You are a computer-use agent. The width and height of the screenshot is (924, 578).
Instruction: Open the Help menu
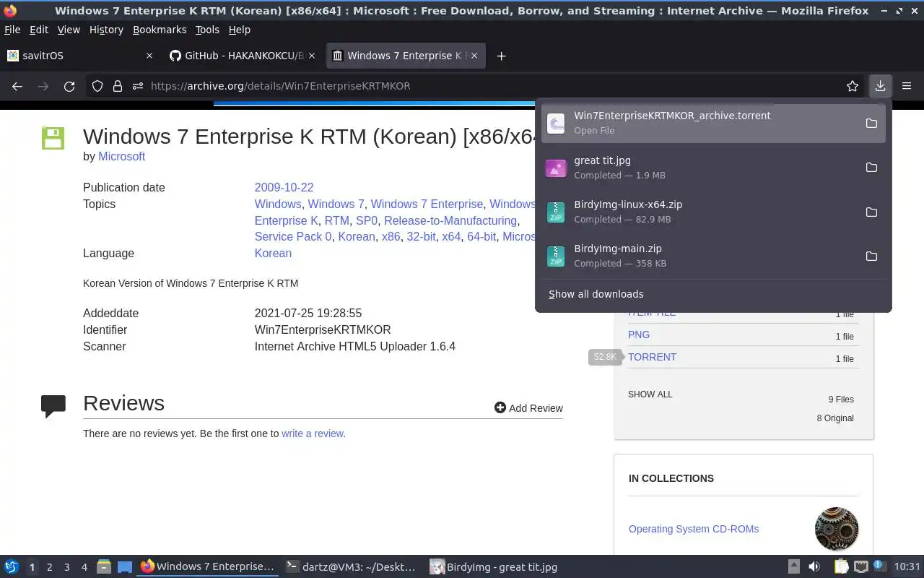(239, 30)
